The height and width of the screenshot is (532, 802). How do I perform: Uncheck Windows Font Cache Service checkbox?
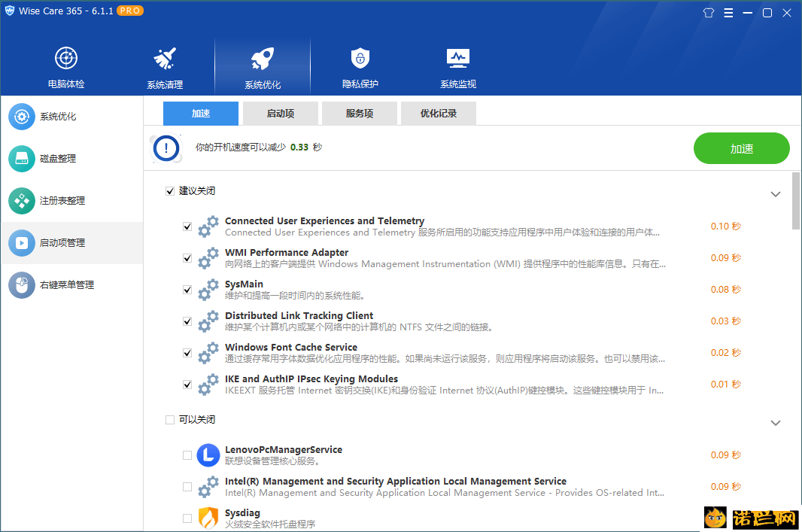click(187, 353)
